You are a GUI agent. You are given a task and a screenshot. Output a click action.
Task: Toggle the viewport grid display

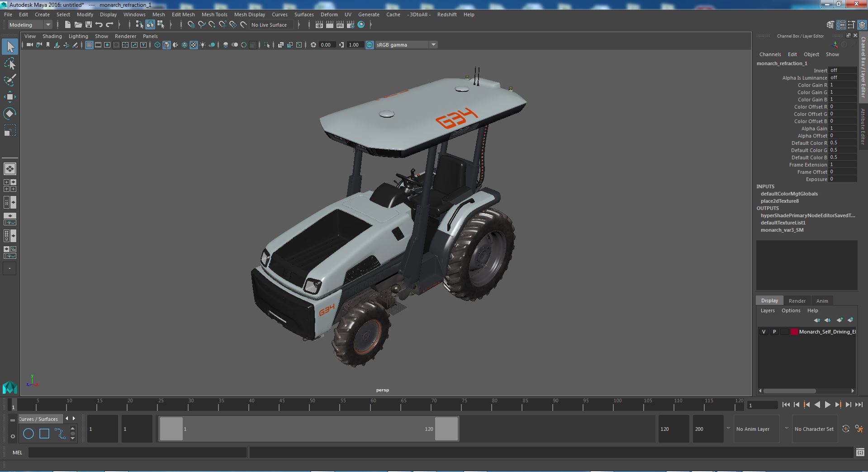(x=89, y=45)
